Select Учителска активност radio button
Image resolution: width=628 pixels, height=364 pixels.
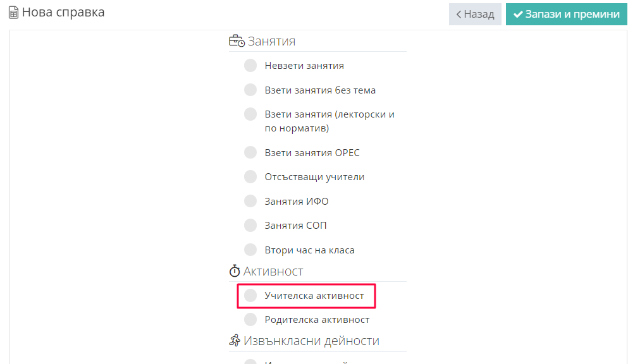(250, 295)
